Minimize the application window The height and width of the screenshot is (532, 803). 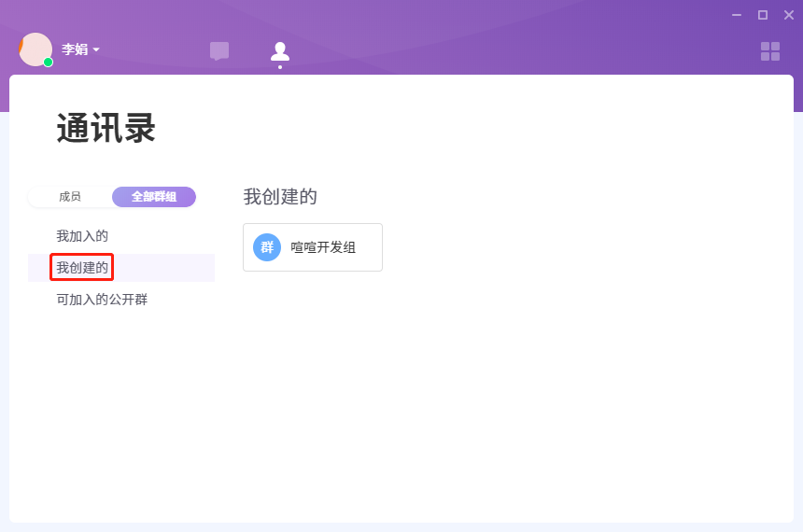[x=737, y=15]
